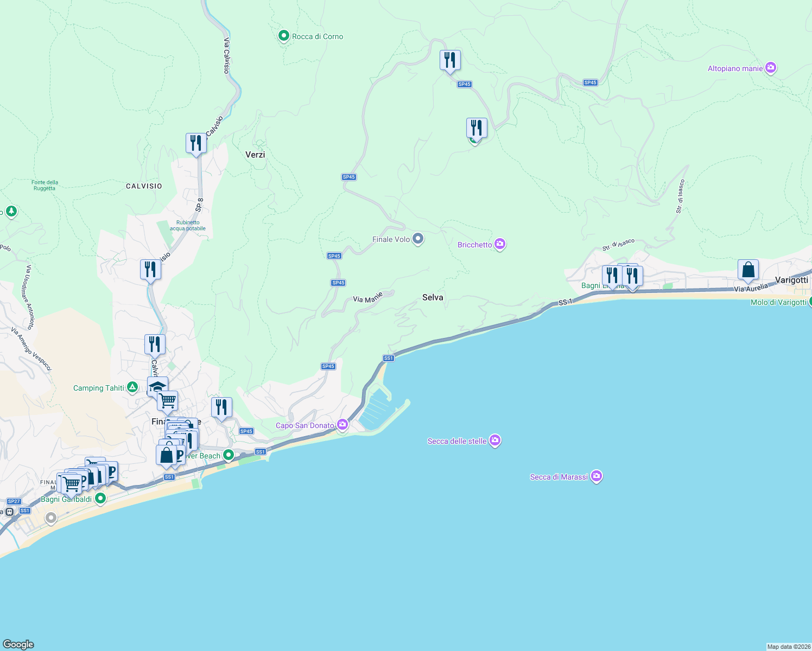Click the camera icon for Secca delle stelle
Screen dimensions: 812x651
coord(494,441)
